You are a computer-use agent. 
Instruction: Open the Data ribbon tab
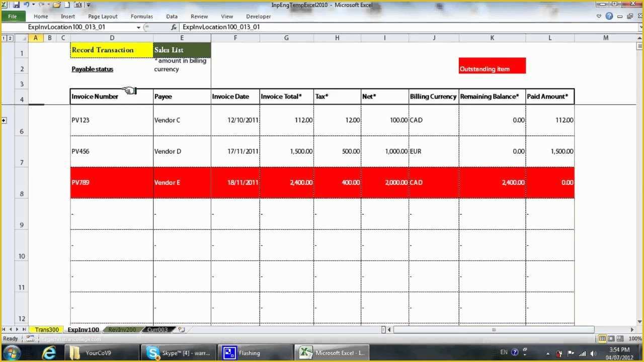pyautogui.click(x=172, y=17)
